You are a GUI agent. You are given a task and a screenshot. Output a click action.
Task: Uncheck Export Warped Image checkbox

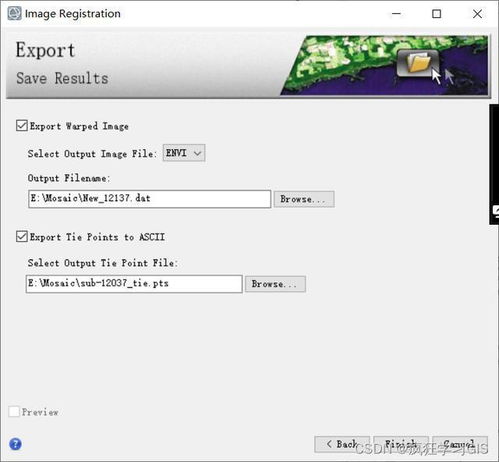click(22, 126)
